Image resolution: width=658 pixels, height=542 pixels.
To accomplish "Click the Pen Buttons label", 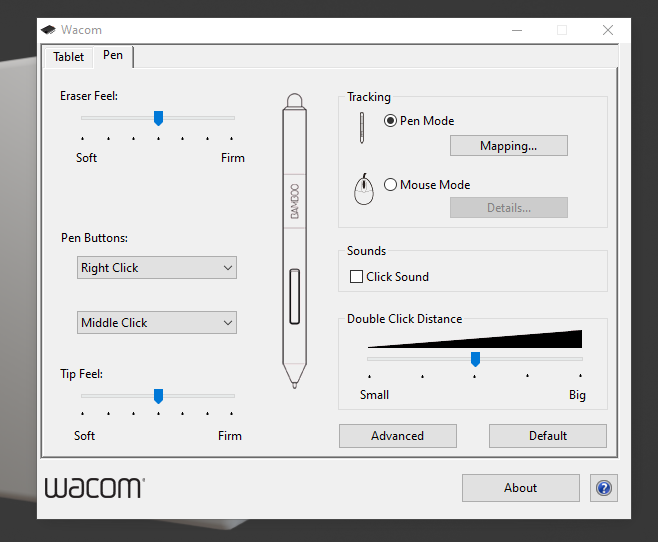I will [94, 238].
